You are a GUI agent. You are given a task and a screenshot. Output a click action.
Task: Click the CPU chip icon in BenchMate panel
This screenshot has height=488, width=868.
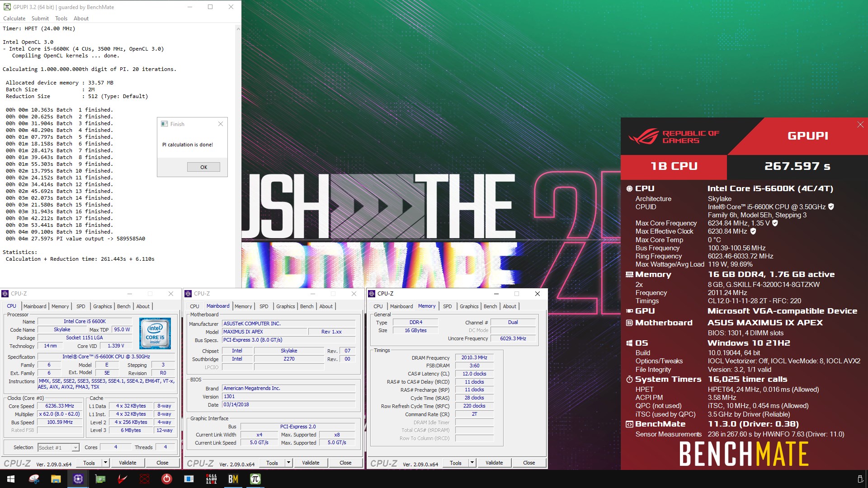click(x=629, y=188)
